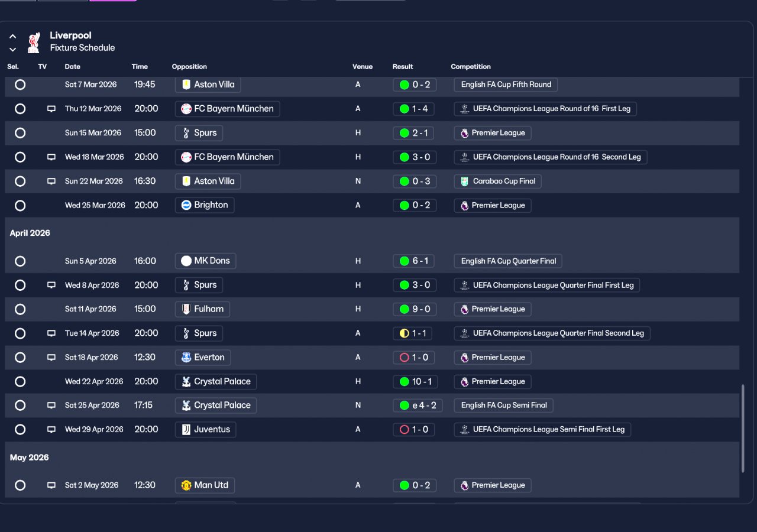757x532 pixels.
Task: Click the Fulham club badge icon
Action: click(186, 309)
